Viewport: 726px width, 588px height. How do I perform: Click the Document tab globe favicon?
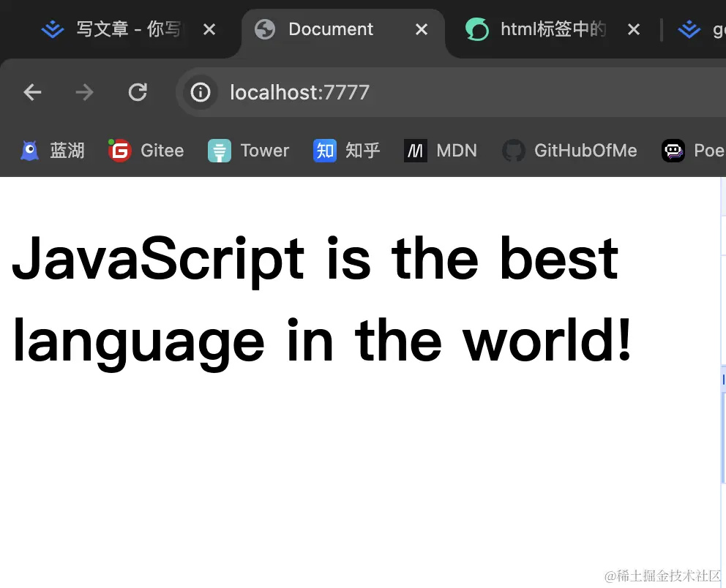(x=265, y=29)
